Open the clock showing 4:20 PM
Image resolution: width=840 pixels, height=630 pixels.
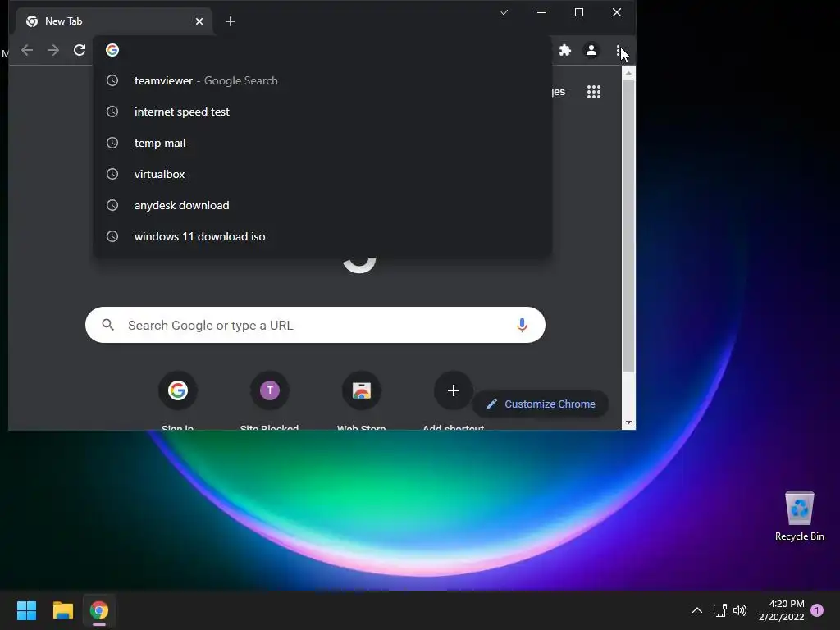(782, 610)
